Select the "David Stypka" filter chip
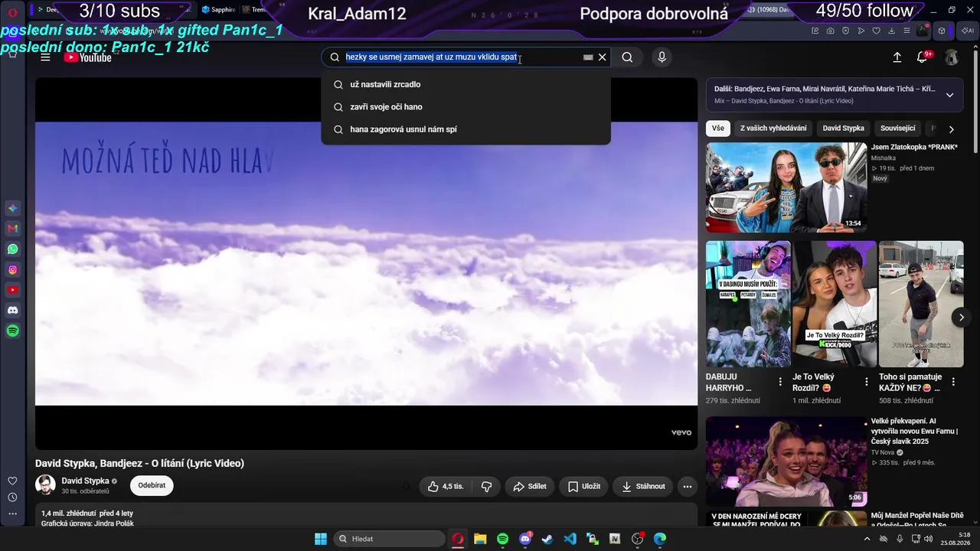This screenshot has height=551, width=980. pyautogui.click(x=843, y=129)
